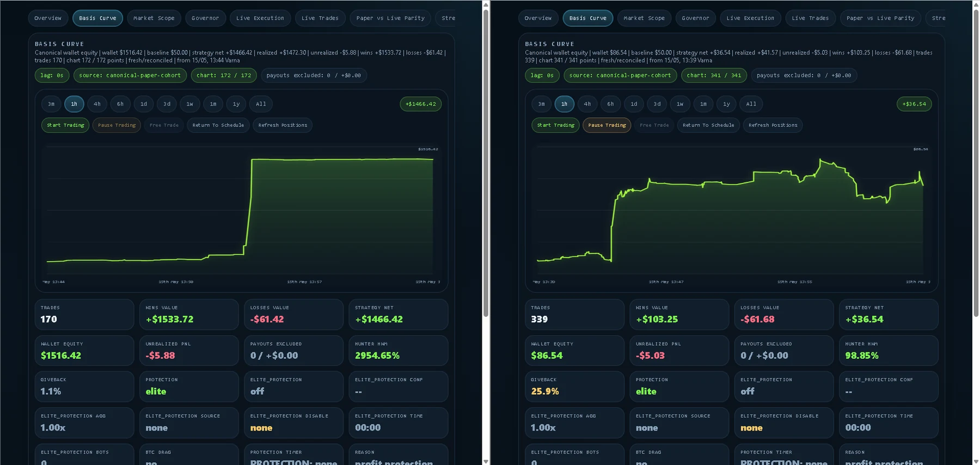Image resolution: width=980 pixels, height=465 pixels.
Task: Choose 1d timeframe on the $1516.42 wallet chart
Action: (x=144, y=104)
